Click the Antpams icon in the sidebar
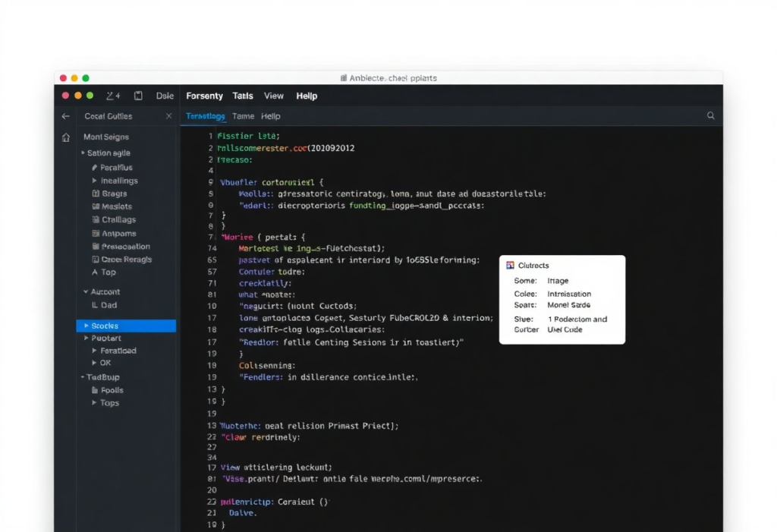This screenshot has height=532, width=777. click(x=97, y=232)
